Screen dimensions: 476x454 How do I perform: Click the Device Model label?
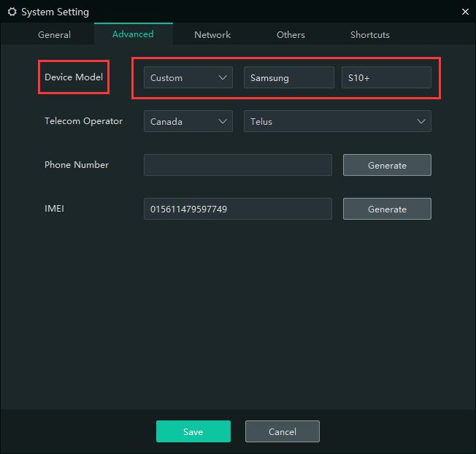(x=74, y=77)
